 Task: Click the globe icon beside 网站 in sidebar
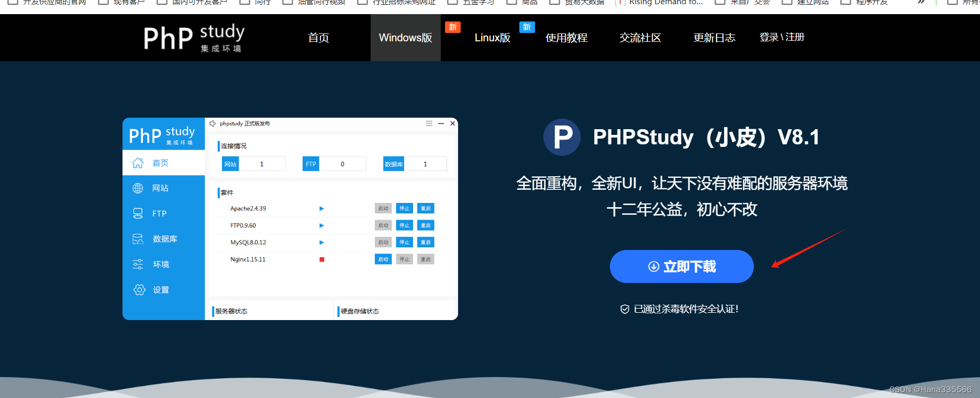pos(138,188)
